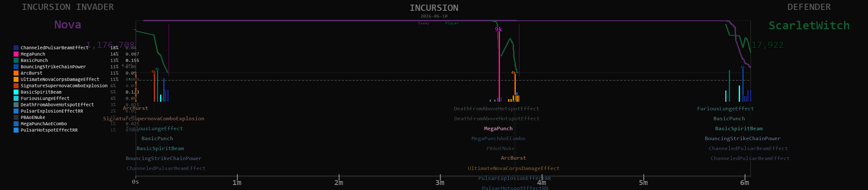Viewport: 868px width, 190px height.
Task: Click the INCURSION chart title
Action: tap(434, 8)
